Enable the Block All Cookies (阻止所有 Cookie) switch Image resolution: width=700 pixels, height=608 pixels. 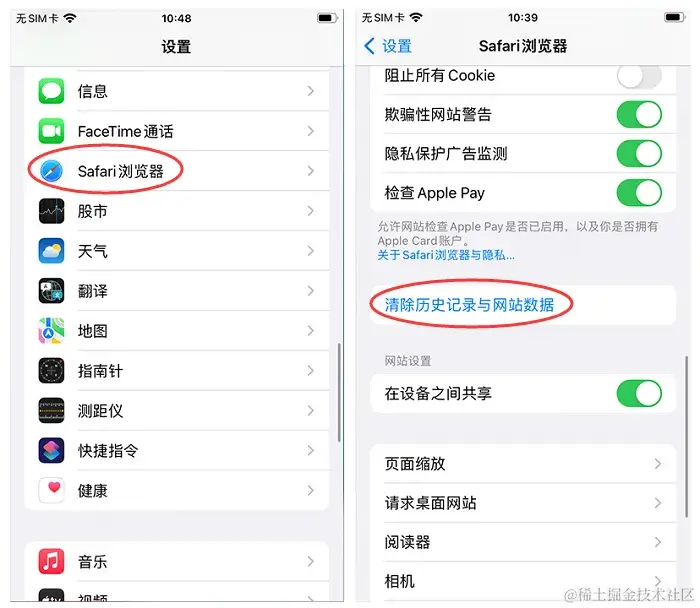point(639,76)
